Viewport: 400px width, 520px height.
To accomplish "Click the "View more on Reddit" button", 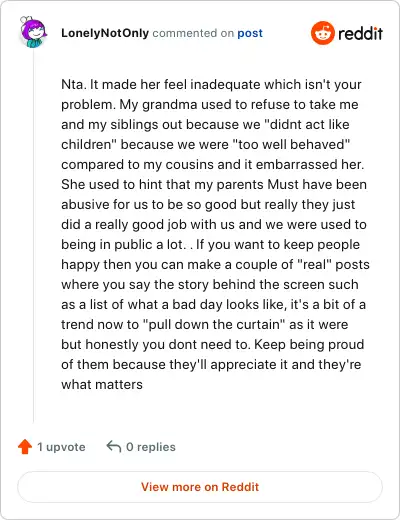I will click(x=200, y=487).
